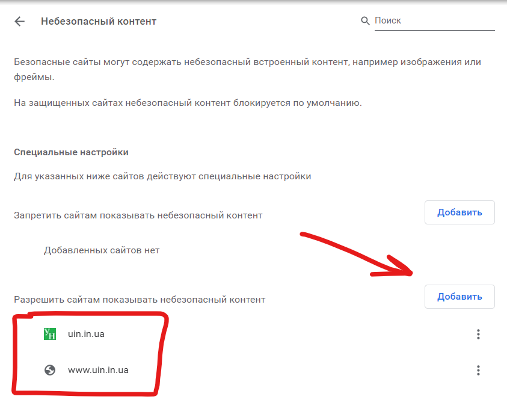Click the Небезопасный контент page title
The width and height of the screenshot is (507, 420).
(99, 21)
